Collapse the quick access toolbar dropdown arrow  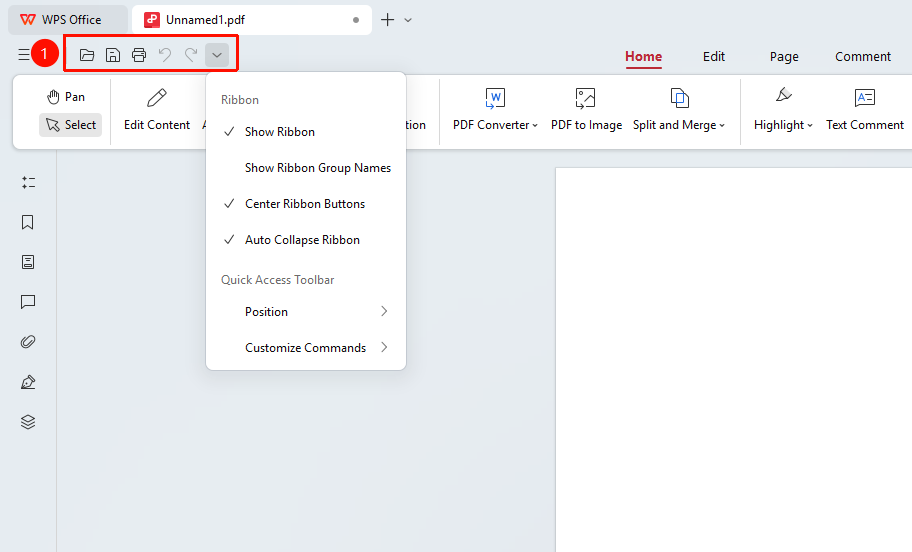[x=217, y=55]
